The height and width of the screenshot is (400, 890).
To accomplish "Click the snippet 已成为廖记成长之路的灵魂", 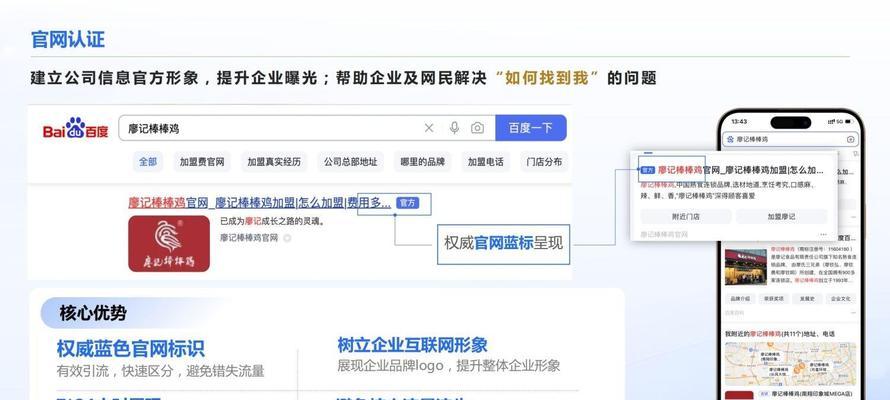I will coord(272,222).
